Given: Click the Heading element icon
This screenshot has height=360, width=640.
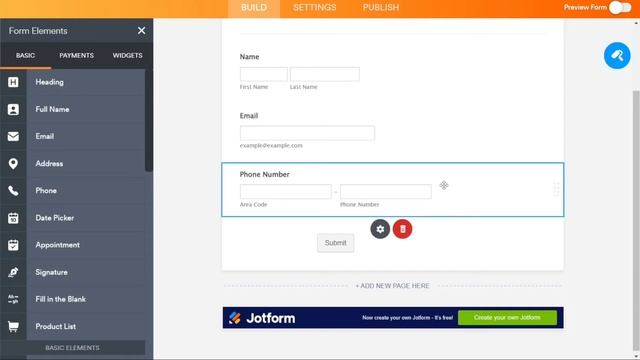Looking at the screenshot, I should pyautogui.click(x=13, y=82).
